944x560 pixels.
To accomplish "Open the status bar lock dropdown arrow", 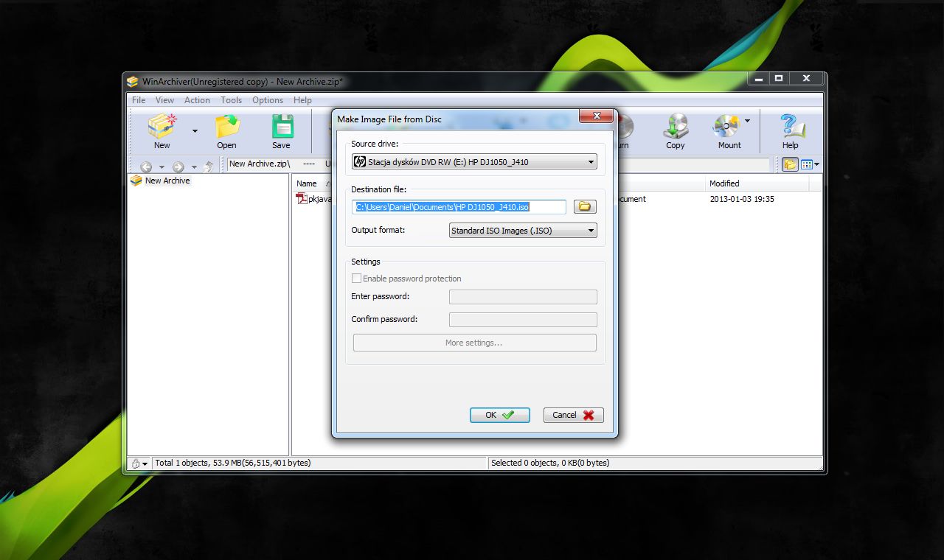I will pyautogui.click(x=145, y=464).
